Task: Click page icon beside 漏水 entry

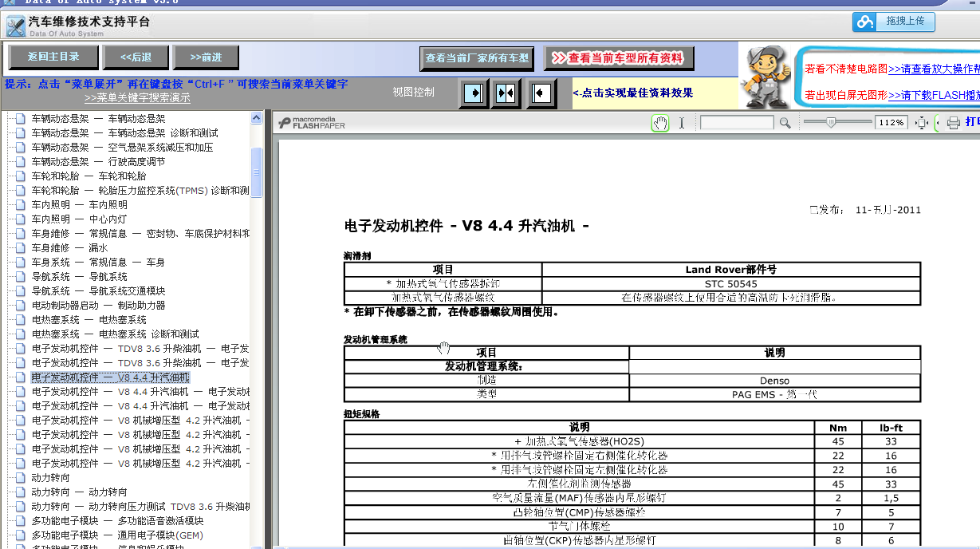Action: [20, 248]
